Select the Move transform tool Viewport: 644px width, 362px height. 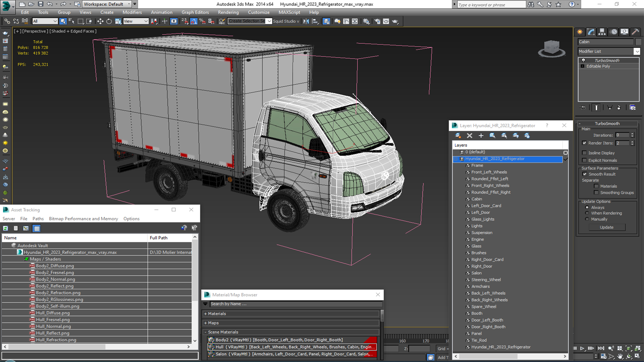100,21
